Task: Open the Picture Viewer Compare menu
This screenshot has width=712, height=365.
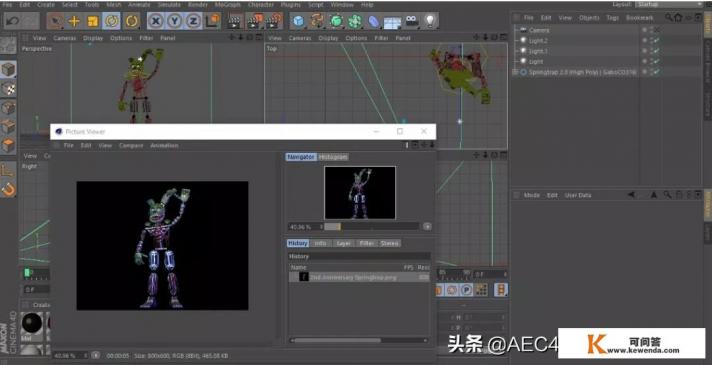Action: click(x=131, y=145)
